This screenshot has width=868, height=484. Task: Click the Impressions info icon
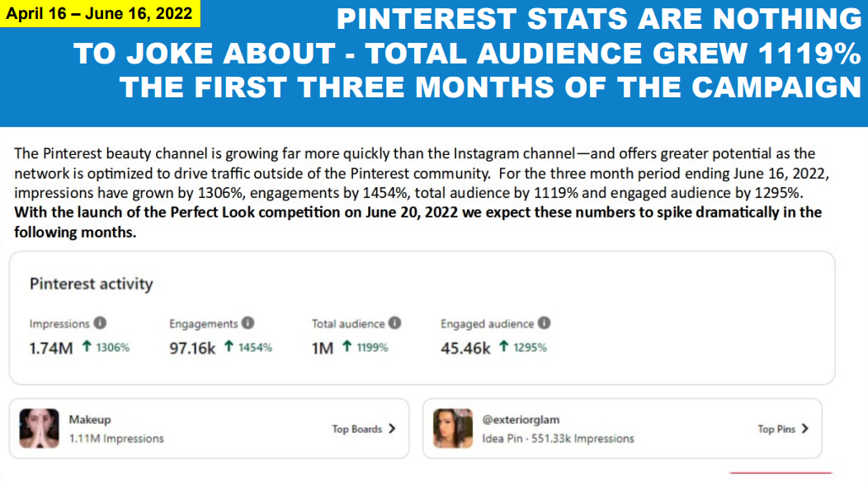[100, 323]
